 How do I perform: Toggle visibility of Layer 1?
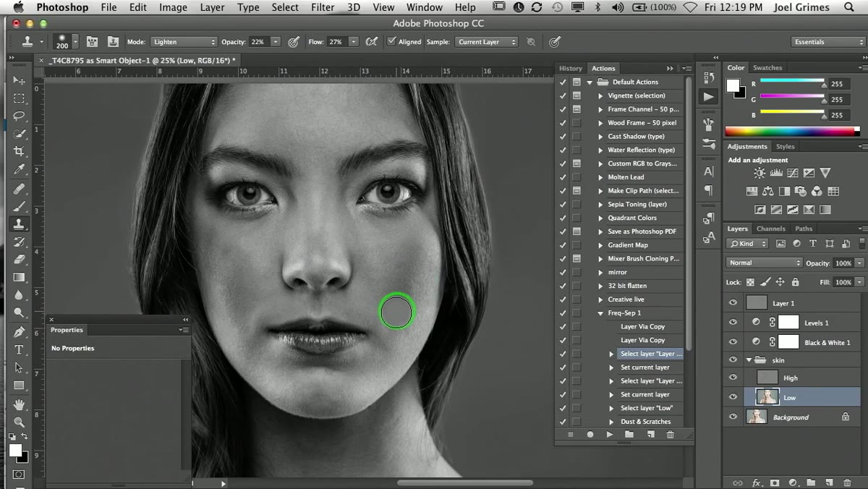pos(733,303)
